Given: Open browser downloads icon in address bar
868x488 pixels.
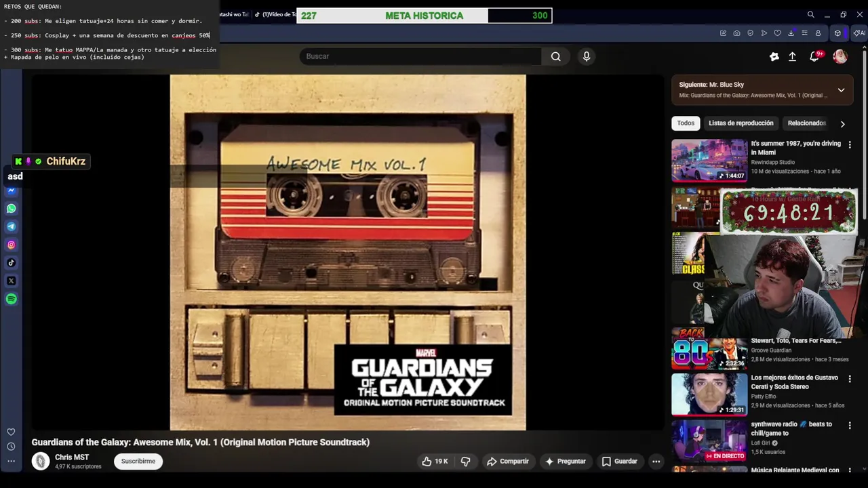Looking at the screenshot, I should point(791,33).
